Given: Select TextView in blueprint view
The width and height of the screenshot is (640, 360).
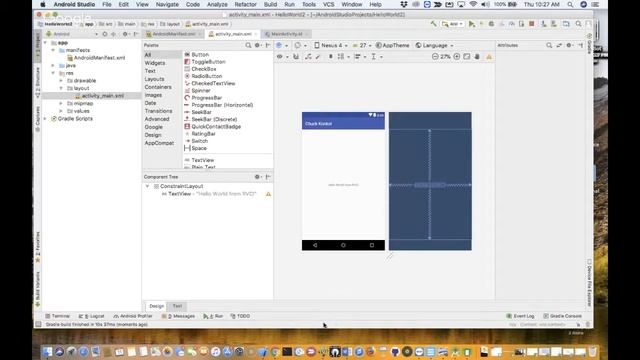Looking at the screenshot, I should click(x=430, y=185).
